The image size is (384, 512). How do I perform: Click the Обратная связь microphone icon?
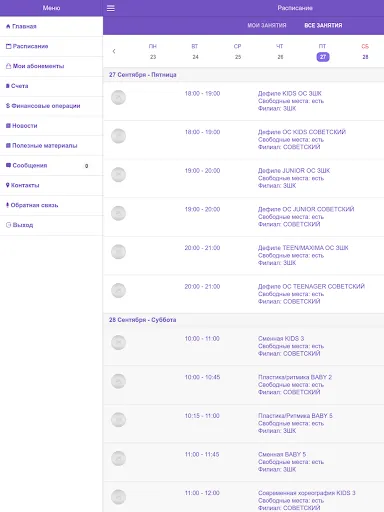click(x=7, y=205)
